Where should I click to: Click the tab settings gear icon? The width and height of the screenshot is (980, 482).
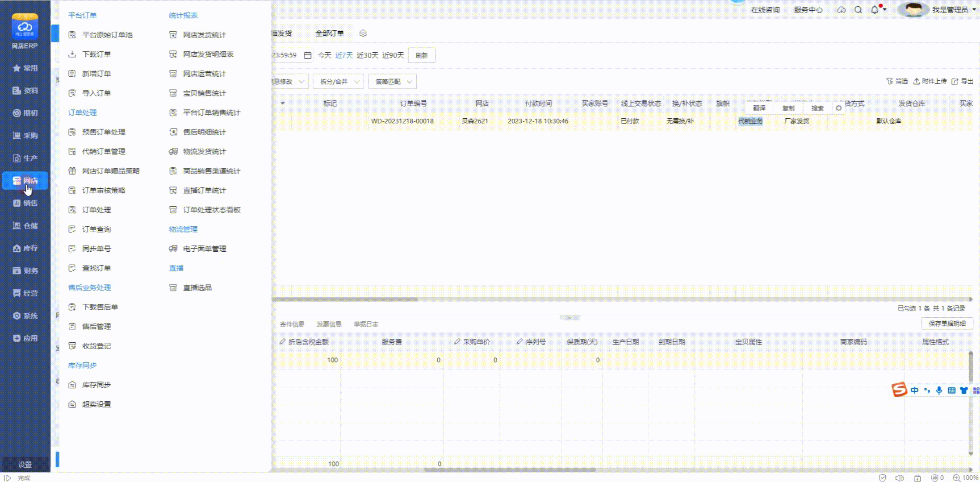point(363,33)
